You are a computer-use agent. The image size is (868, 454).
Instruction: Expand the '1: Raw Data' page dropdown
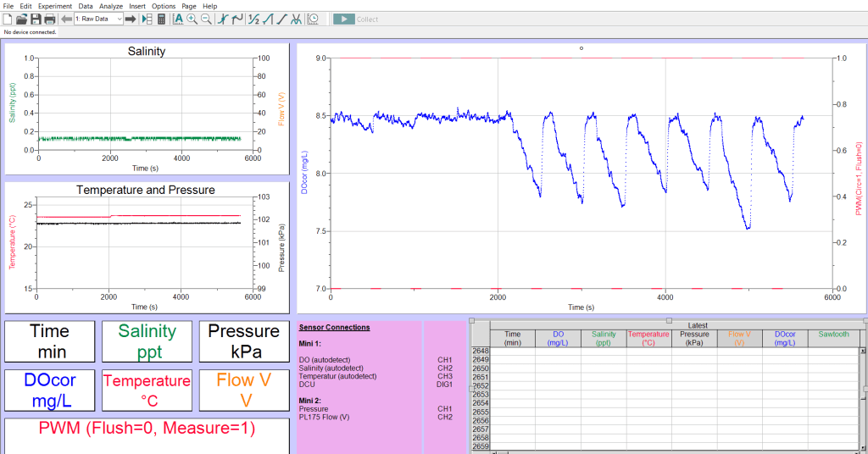pyautogui.click(x=119, y=19)
